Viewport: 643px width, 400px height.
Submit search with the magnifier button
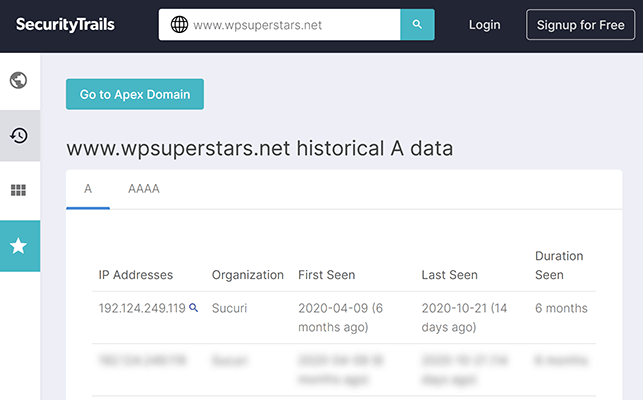click(x=417, y=25)
